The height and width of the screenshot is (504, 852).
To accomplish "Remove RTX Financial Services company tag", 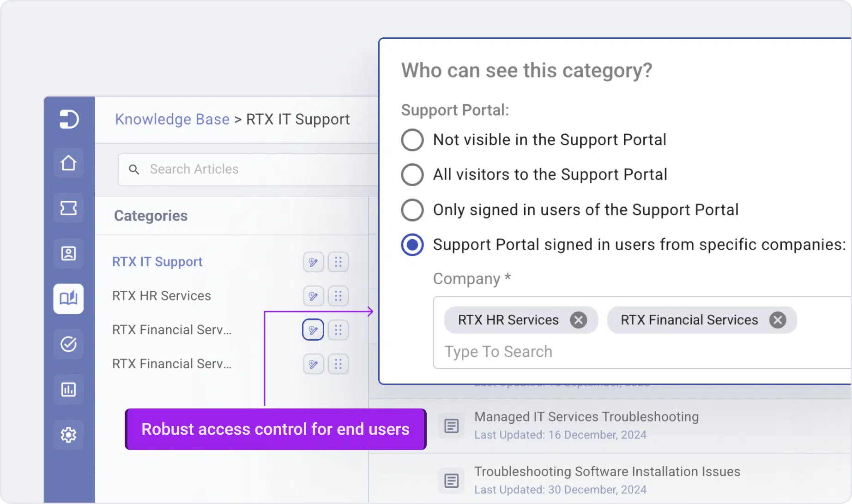I will tap(778, 320).
